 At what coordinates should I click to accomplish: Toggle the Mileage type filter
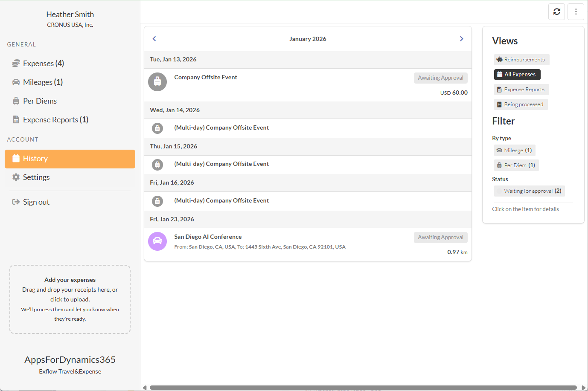514,151
